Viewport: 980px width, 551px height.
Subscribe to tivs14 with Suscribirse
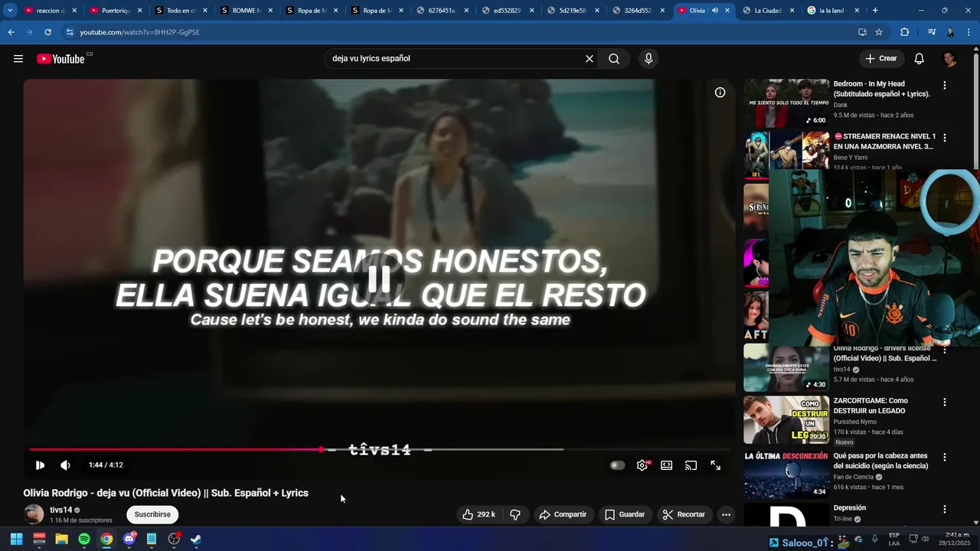coord(152,515)
